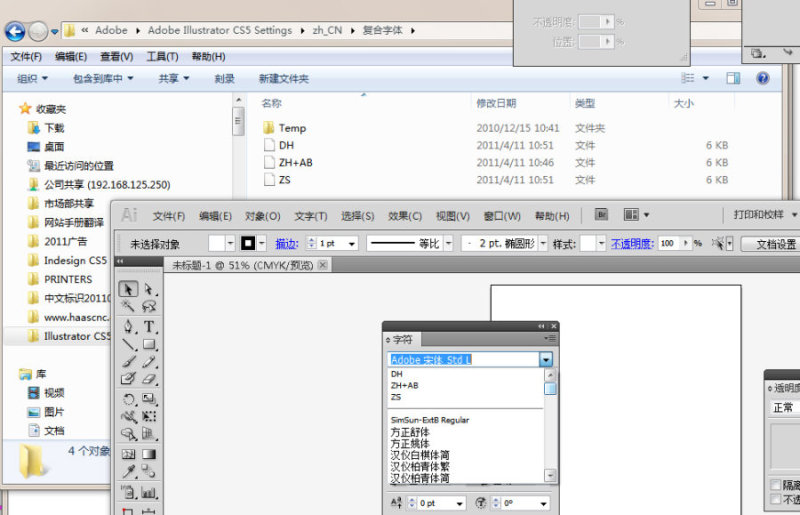
Task: Select the Paintbrush tool
Action: [128, 362]
